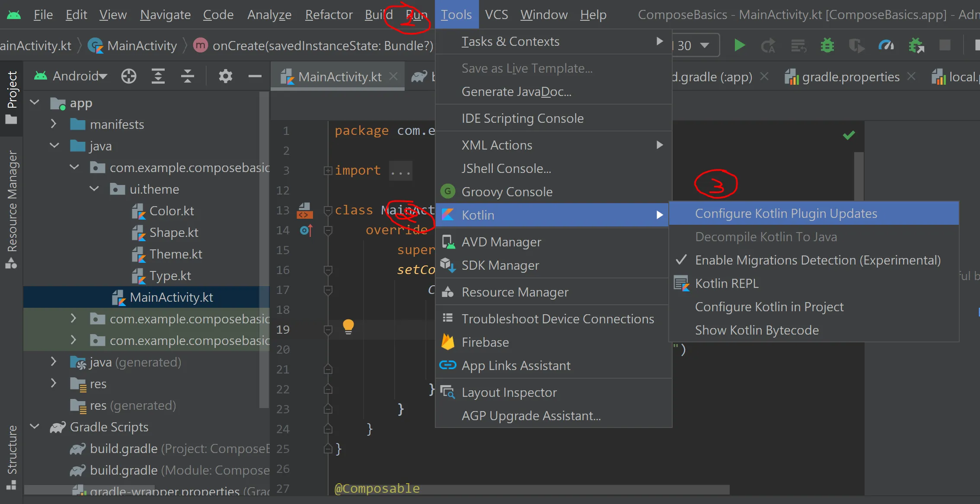Toggle Enable Migrations Detection (Experimental)
Viewport: 980px width, 504px height.
tap(817, 260)
